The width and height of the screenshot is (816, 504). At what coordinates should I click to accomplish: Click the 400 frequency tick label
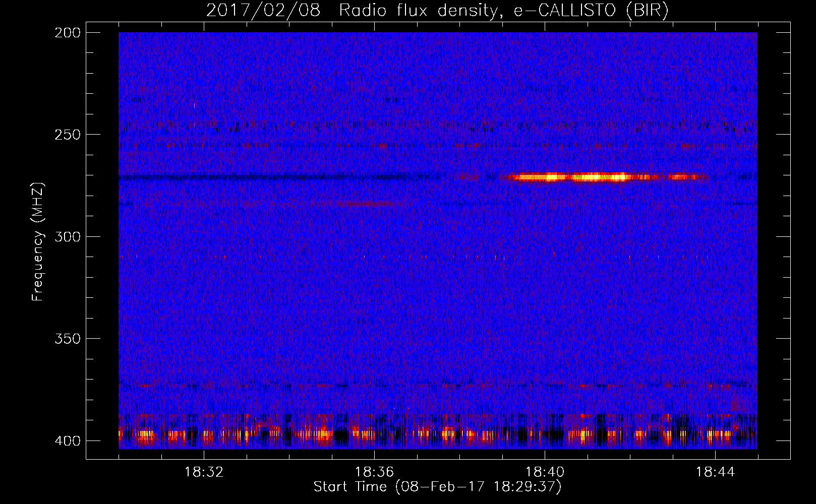pos(67,441)
